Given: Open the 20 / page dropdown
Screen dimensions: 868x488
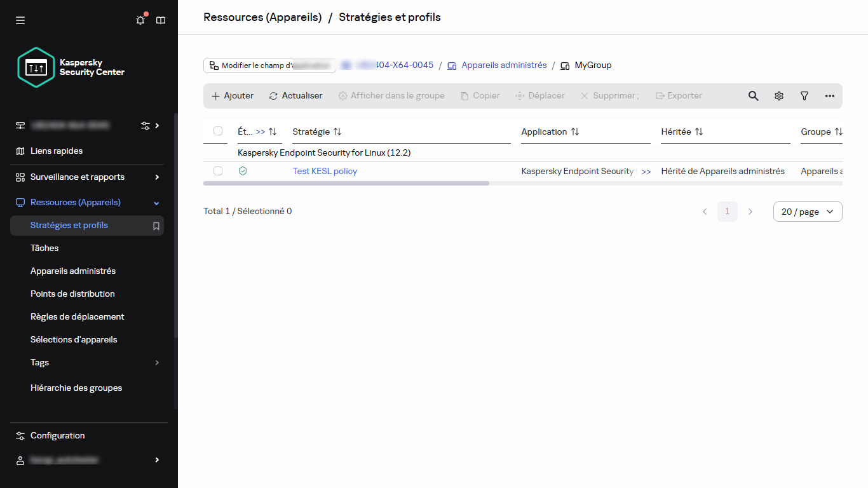Looking at the screenshot, I should tap(807, 212).
